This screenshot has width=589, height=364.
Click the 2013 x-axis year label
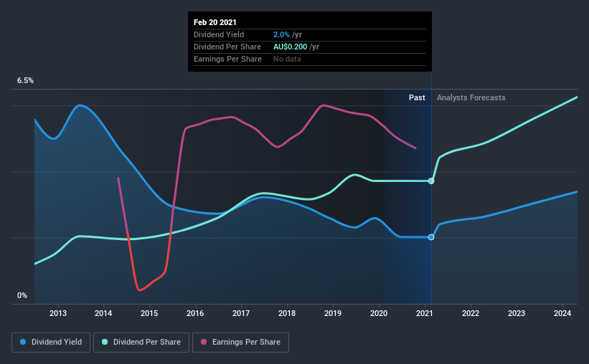point(58,313)
